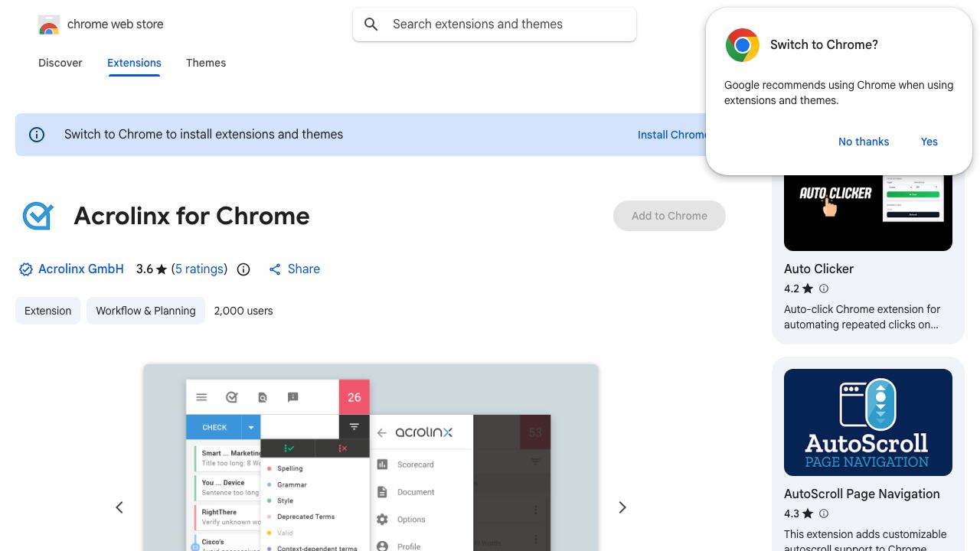
Task: Click the search magnifier icon
Action: point(371,24)
